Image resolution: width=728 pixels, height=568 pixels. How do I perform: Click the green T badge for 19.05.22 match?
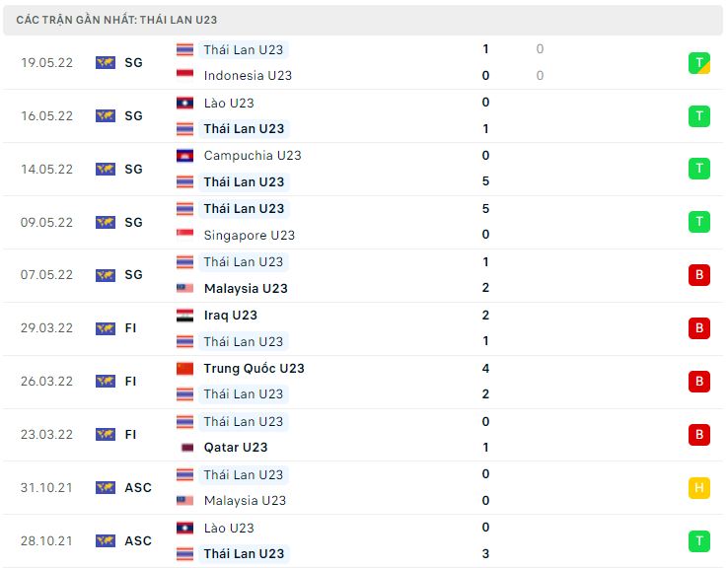699,62
